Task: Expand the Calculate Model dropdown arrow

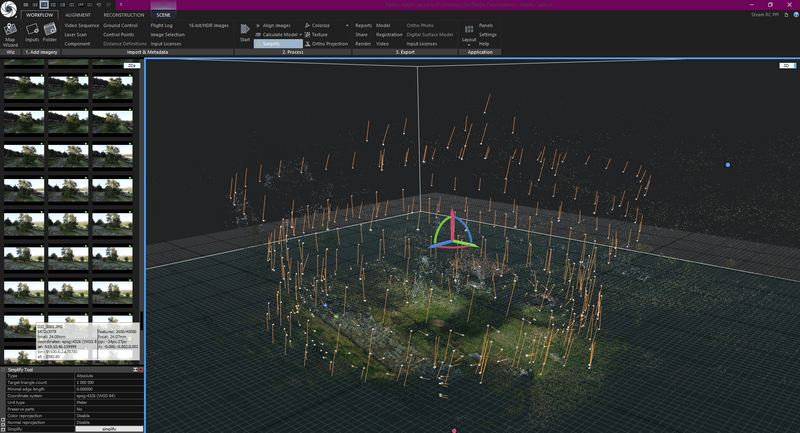Action: pos(301,35)
